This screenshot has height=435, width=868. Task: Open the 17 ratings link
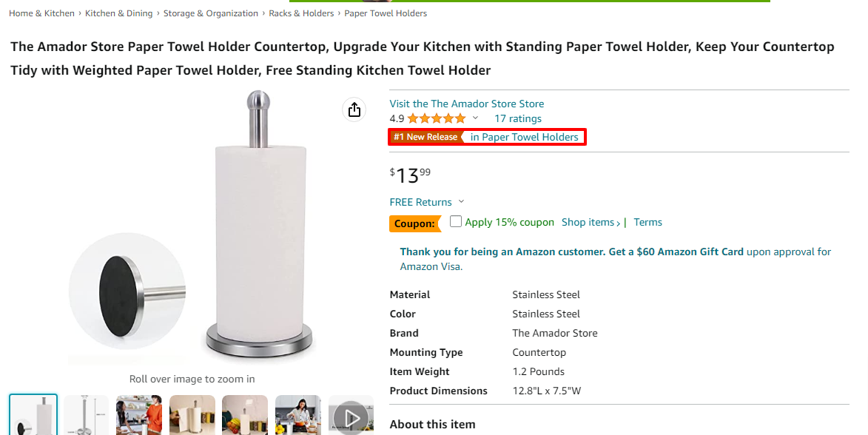[518, 118]
